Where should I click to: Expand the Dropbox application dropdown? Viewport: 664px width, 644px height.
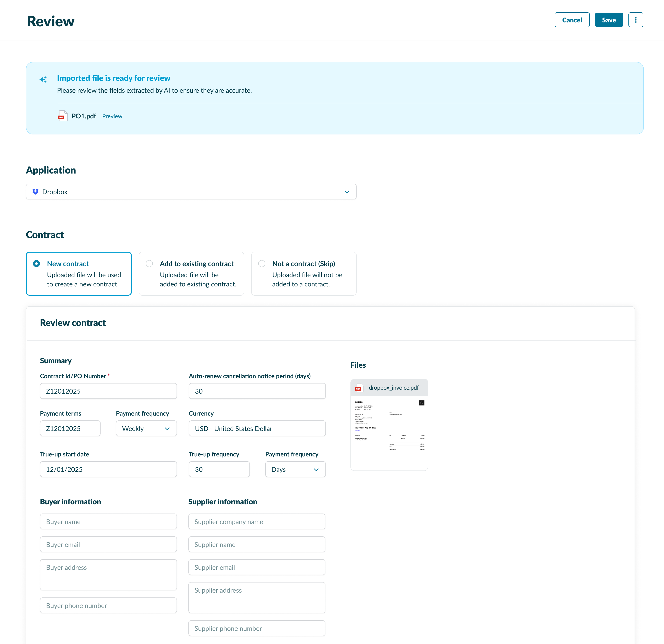[x=346, y=192]
